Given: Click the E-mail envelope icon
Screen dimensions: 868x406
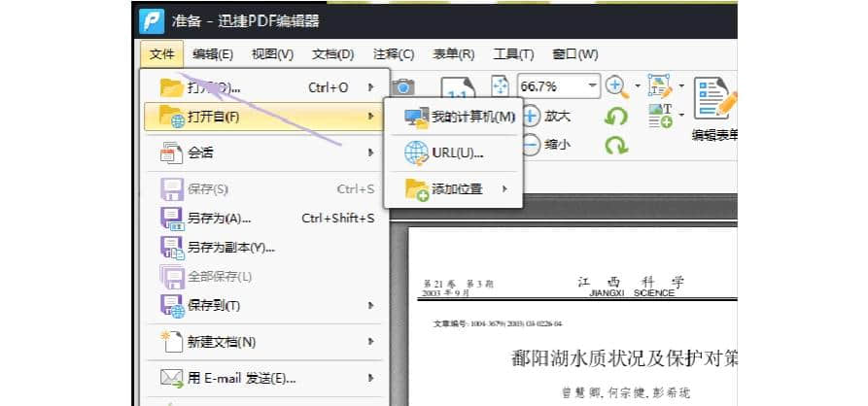Looking at the screenshot, I should [x=172, y=379].
